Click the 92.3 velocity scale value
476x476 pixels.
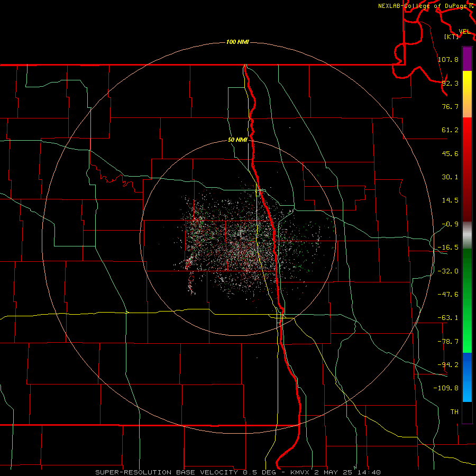(450, 83)
